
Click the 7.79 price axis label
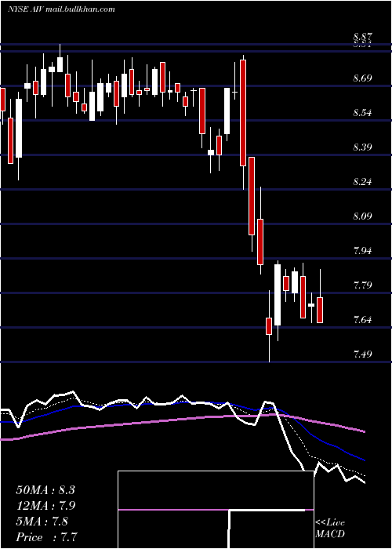(362, 285)
